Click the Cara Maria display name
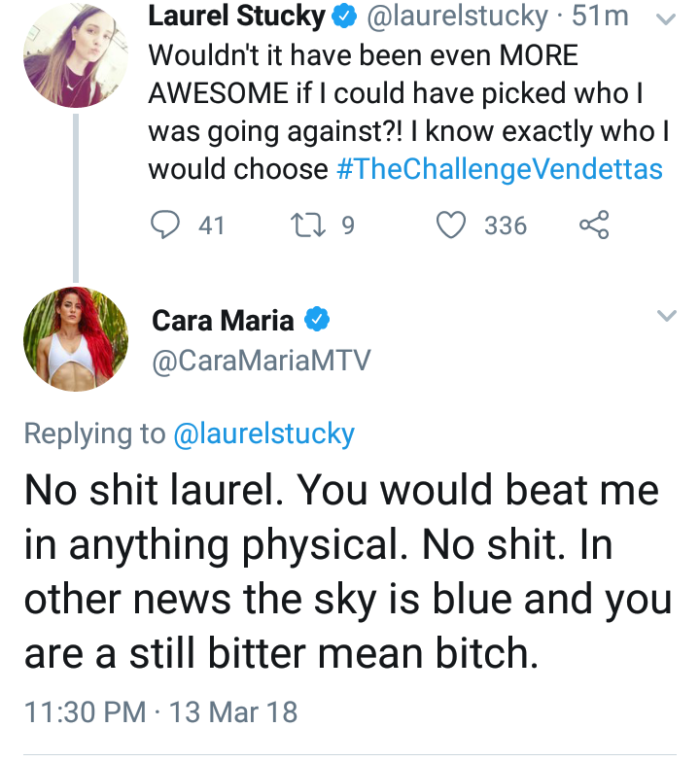The width and height of the screenshot is (700, 762). tap(224, 321)
